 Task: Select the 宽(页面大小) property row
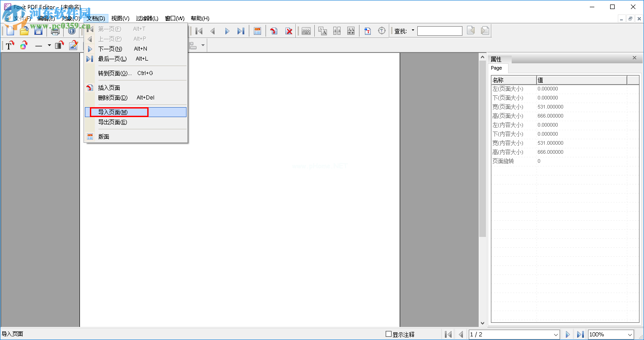[565, 107]
